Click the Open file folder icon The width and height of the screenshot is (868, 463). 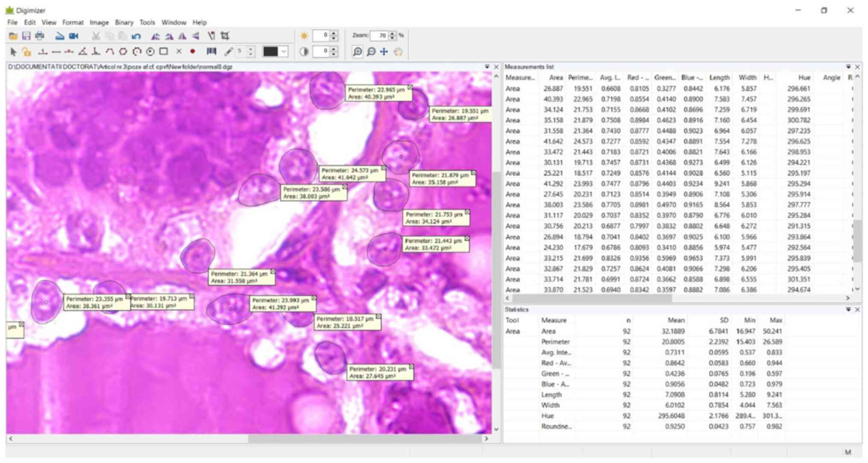[13, 36]
